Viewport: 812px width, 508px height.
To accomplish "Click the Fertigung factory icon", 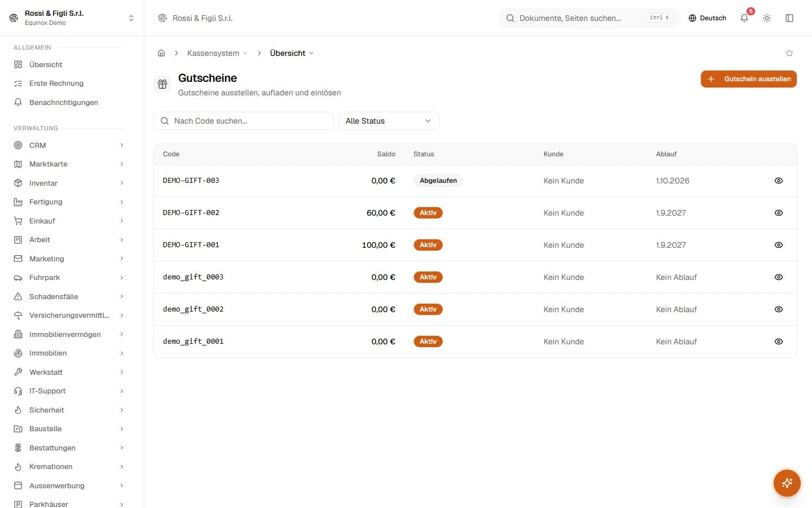I will (18, 202).
